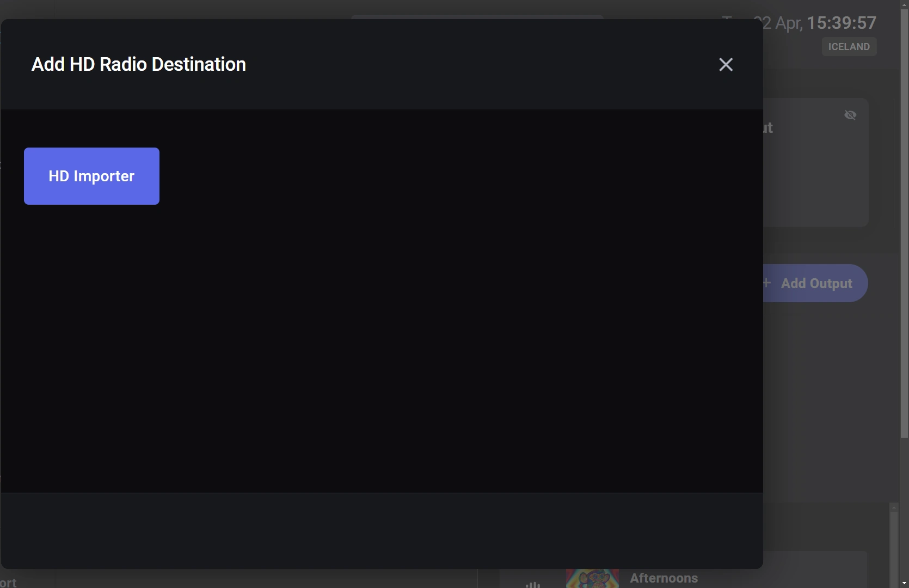Click the equalizer bars icon beside Afternoons
909x588 pixels.
coord(533,584)
